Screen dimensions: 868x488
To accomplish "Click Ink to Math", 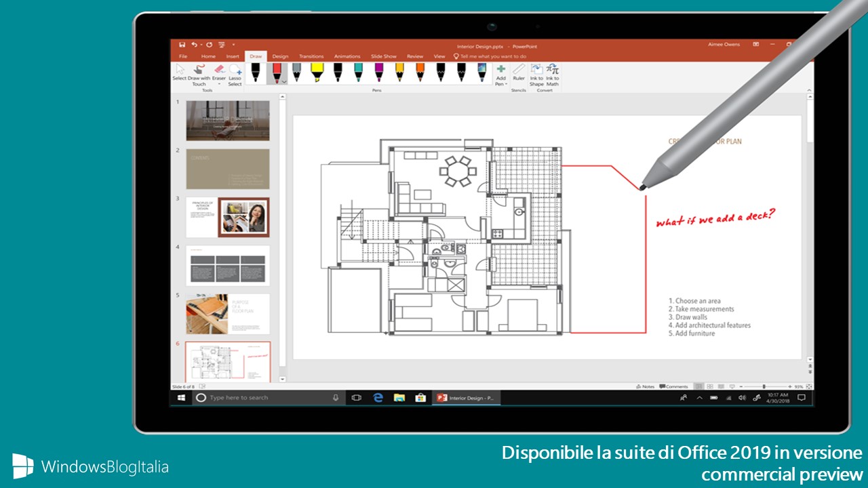I will pyautogui.click(x=553, y=75).
